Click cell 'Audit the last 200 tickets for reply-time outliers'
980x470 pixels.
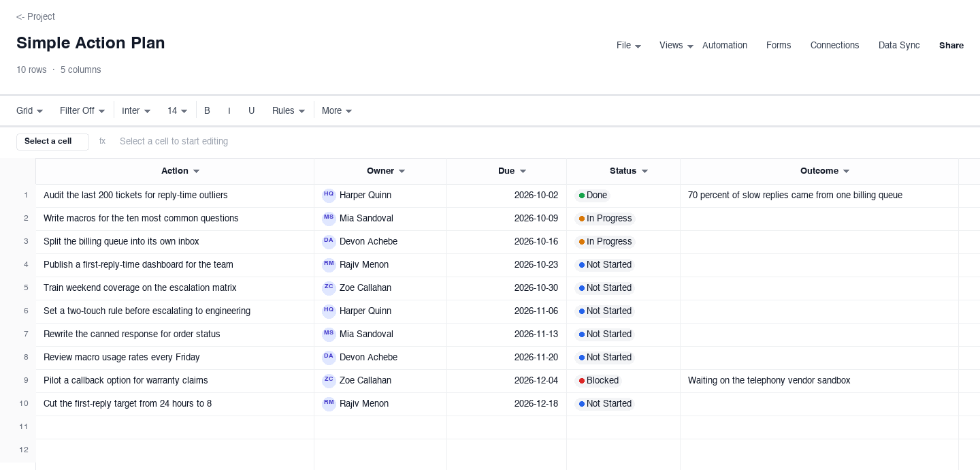click(175, 195)
